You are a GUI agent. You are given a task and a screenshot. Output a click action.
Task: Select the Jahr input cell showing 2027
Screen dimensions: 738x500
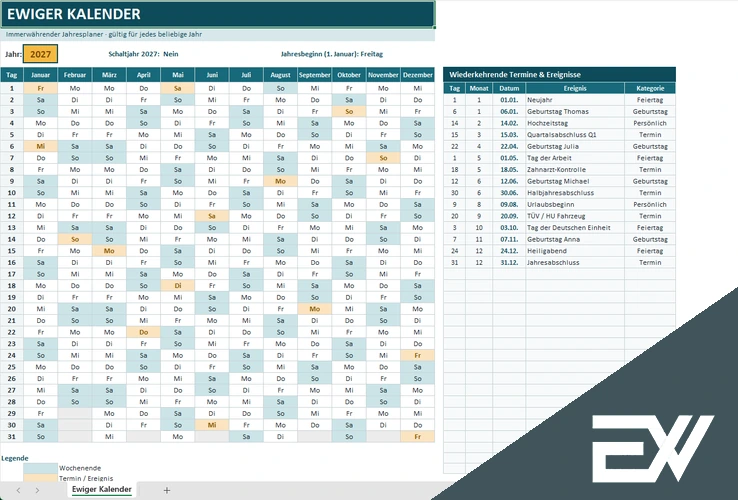(40, 54)
